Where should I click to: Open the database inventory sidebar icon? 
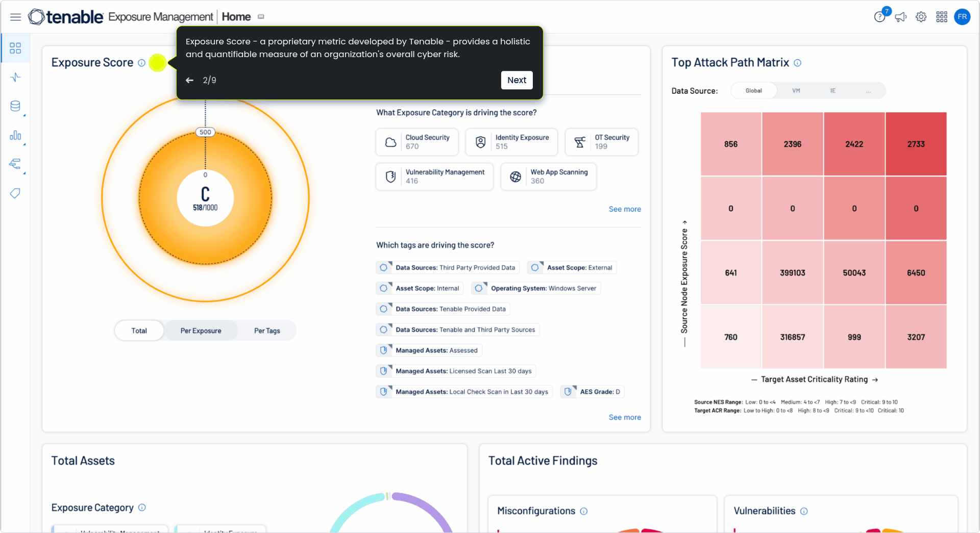point(15,106)
